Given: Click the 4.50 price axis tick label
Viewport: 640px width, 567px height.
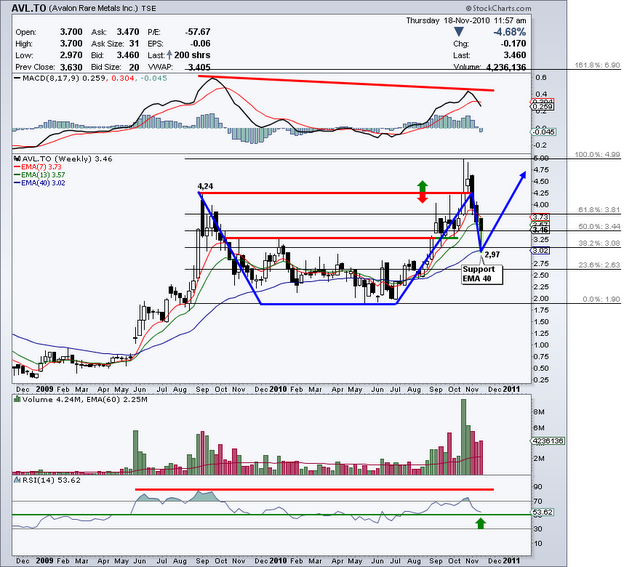Looking at the screenshot, I should click(541, 182).
